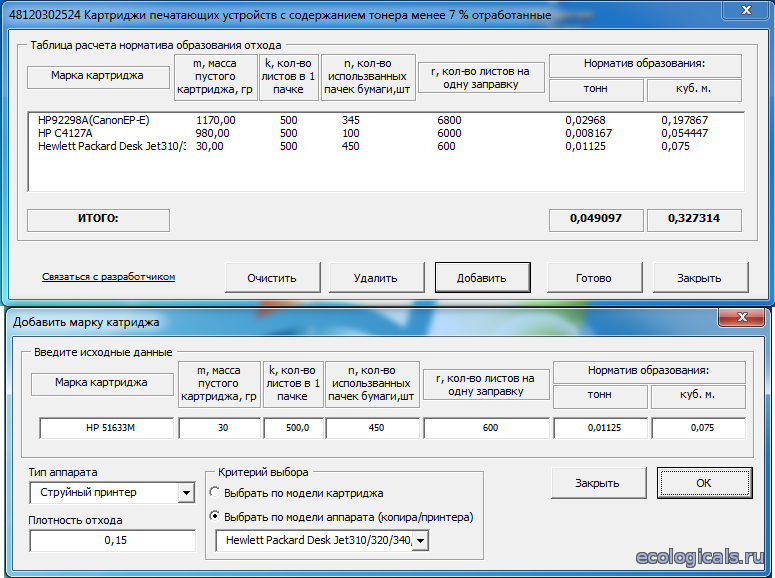Click Закрыть in the add cartridge dialog
775x578 pixels.
tap(598, 483)
